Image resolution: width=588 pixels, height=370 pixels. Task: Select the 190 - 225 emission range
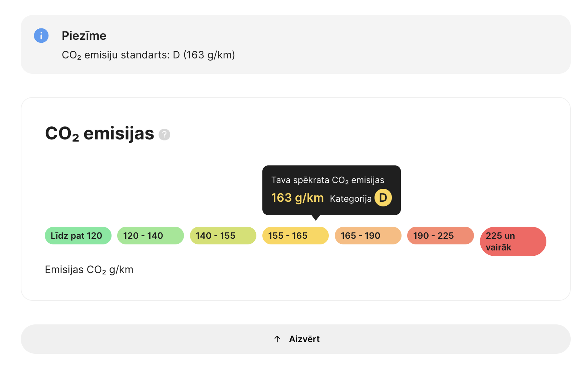[441, 236]
